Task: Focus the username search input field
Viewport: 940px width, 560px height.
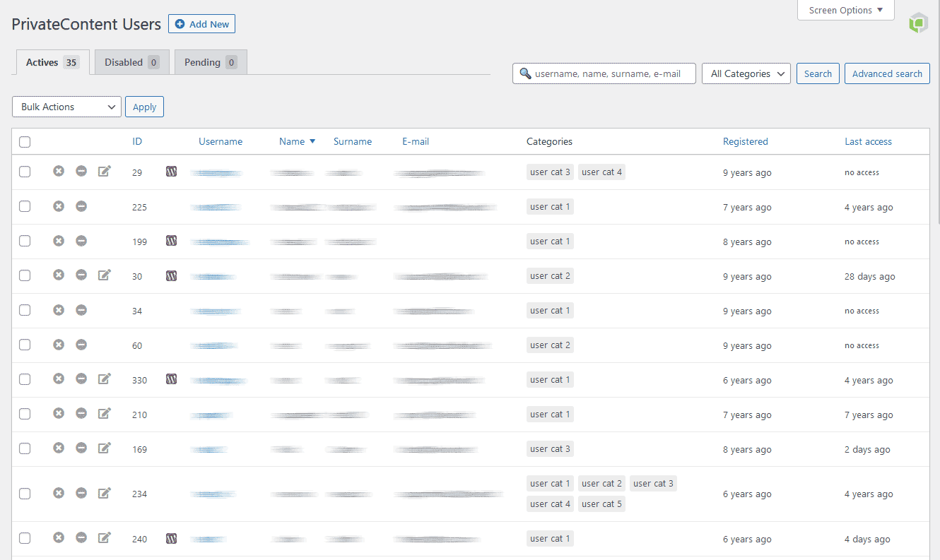Action: pos(604,73)
